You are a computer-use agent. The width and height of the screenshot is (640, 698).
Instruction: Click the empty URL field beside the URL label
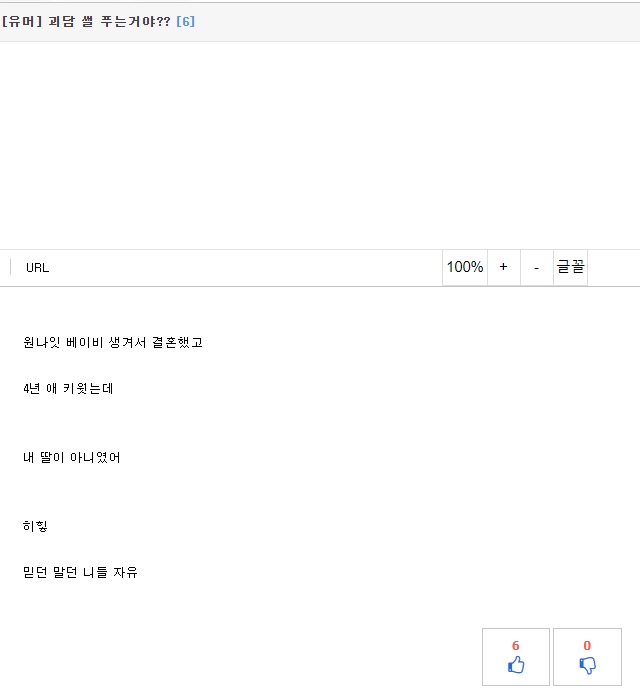pyautogui.click(x=240, y=268)
